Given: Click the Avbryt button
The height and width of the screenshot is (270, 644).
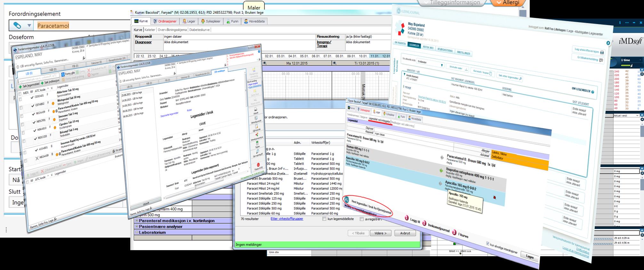Looking at the screenshot, I should click(x=405, y=233).
